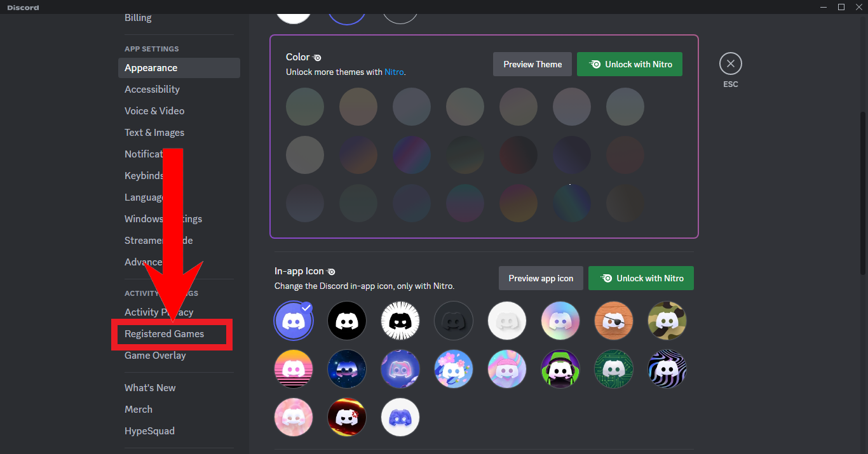
Task: Choose the green gamer headset app icon
Action: tap(560, 369)
